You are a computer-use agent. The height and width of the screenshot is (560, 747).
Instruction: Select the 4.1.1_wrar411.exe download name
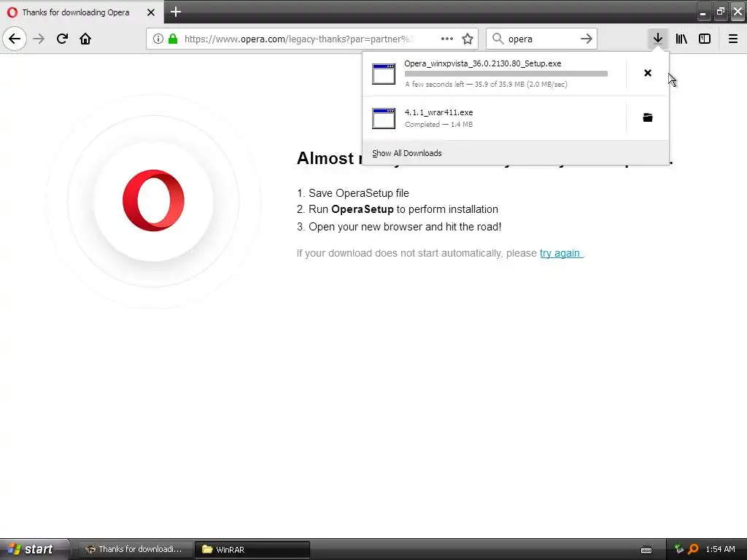(x=438, y=112)
